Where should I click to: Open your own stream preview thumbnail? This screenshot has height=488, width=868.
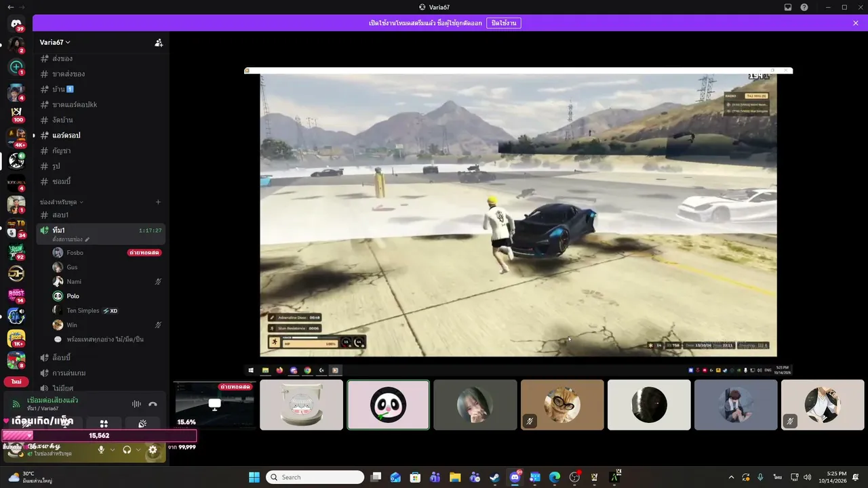[x=214, y=405]
